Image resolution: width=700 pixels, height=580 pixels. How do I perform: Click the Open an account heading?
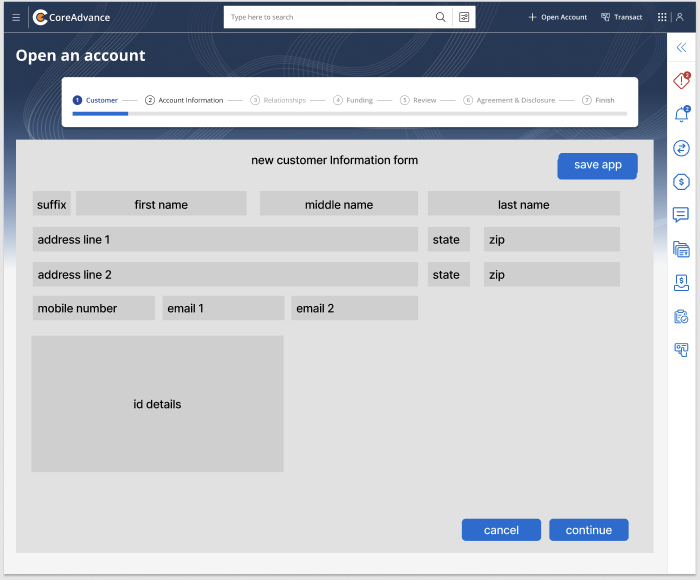pos(80,56)
